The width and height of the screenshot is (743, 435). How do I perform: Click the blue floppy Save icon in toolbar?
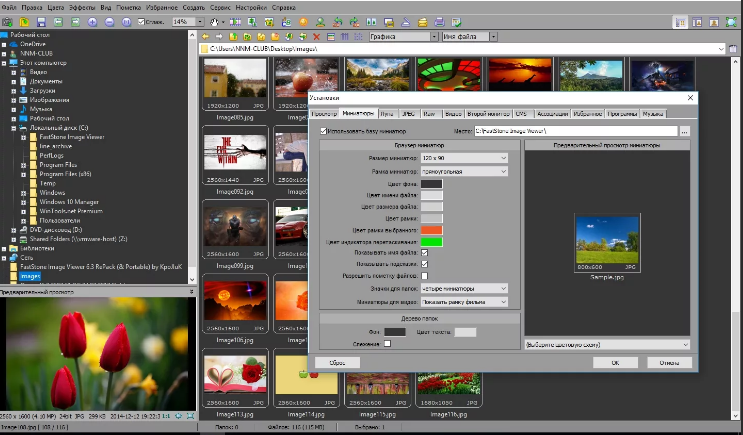[x=40, y=21]
